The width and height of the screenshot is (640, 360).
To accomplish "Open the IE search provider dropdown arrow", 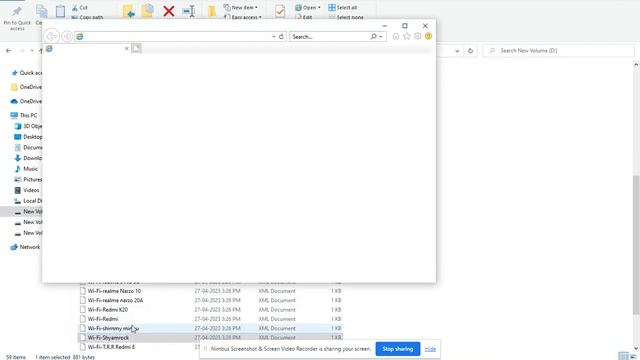I will pos(381,37).
